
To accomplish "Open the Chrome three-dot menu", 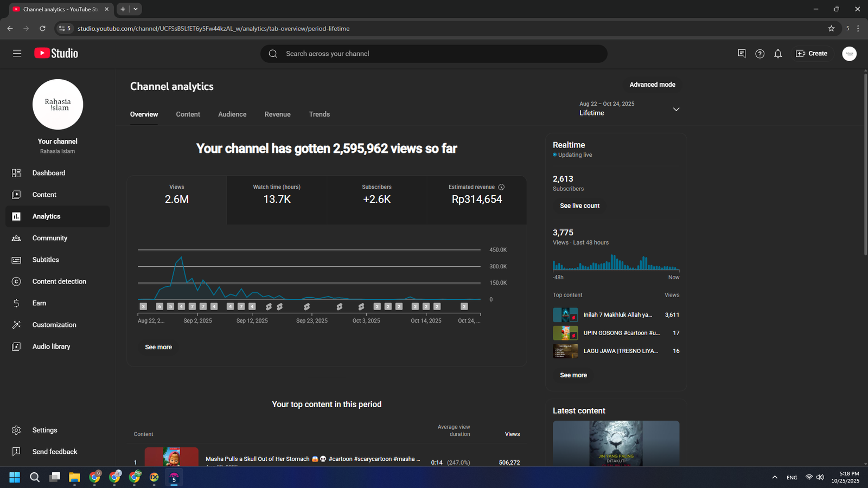I will tap(858, 28).
